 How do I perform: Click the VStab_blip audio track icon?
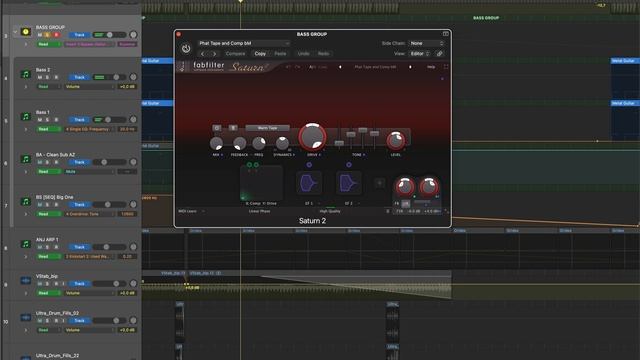(x=26, y=281)
